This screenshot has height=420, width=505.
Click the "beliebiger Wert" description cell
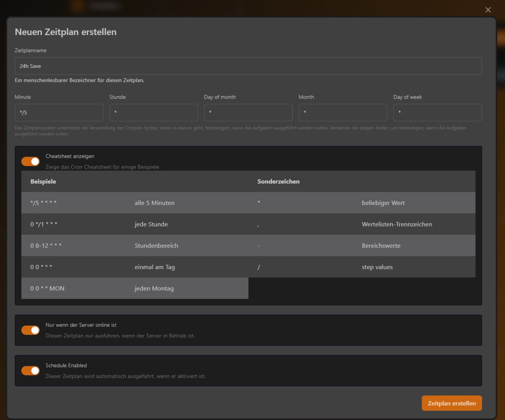[383, 203]
